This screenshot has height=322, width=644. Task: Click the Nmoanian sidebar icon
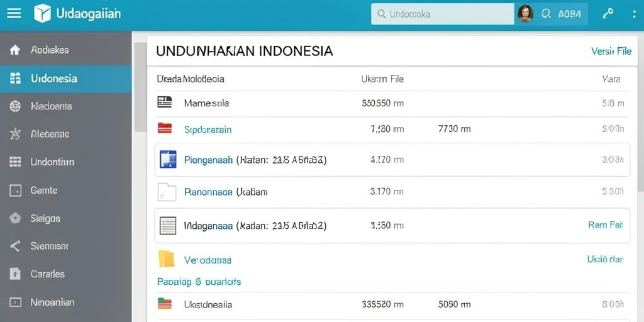(x=15, y=303)
